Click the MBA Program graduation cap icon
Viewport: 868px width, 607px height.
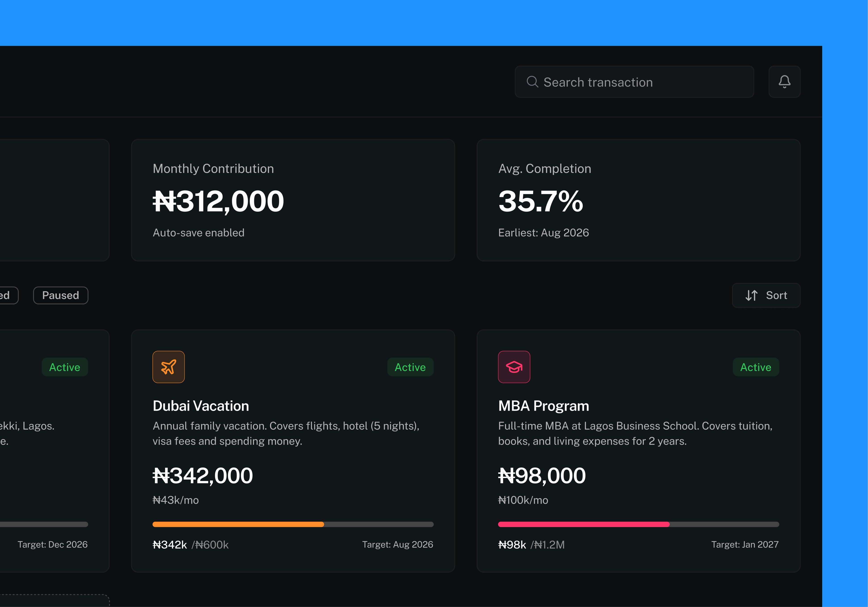(x=514, y=367)
